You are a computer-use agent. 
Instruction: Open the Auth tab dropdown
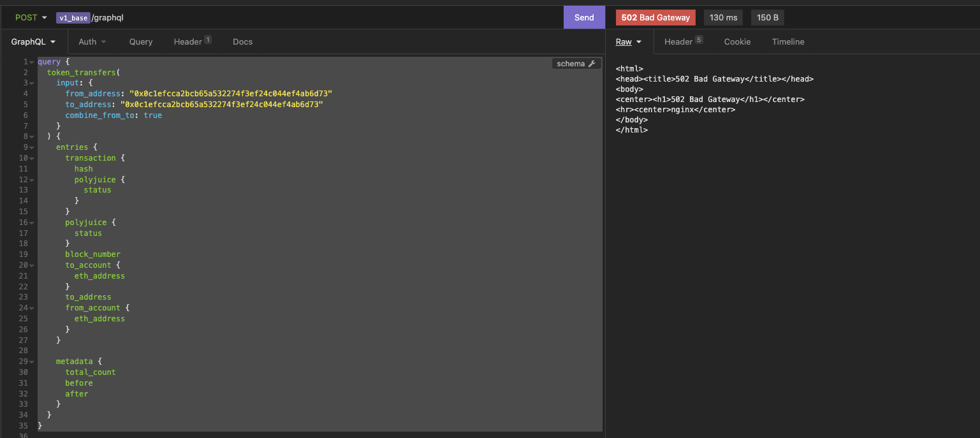click(92, 41)
